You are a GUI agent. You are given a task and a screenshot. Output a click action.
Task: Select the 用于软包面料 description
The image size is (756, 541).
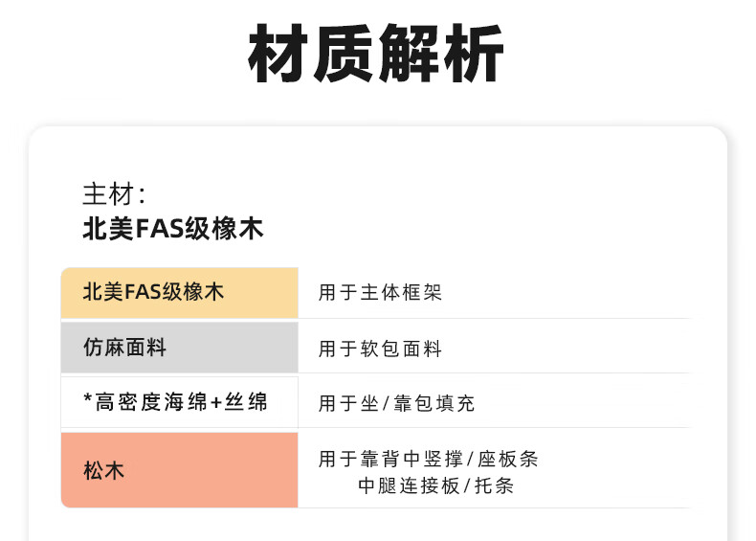pyautogui.click(x=380, y=349)
